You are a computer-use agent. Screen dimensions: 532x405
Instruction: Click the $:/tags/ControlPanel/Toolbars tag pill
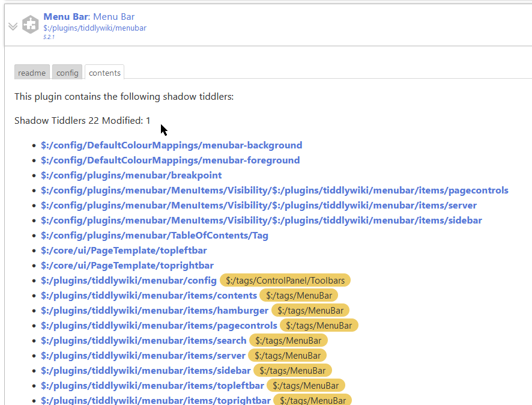(285, 281)
